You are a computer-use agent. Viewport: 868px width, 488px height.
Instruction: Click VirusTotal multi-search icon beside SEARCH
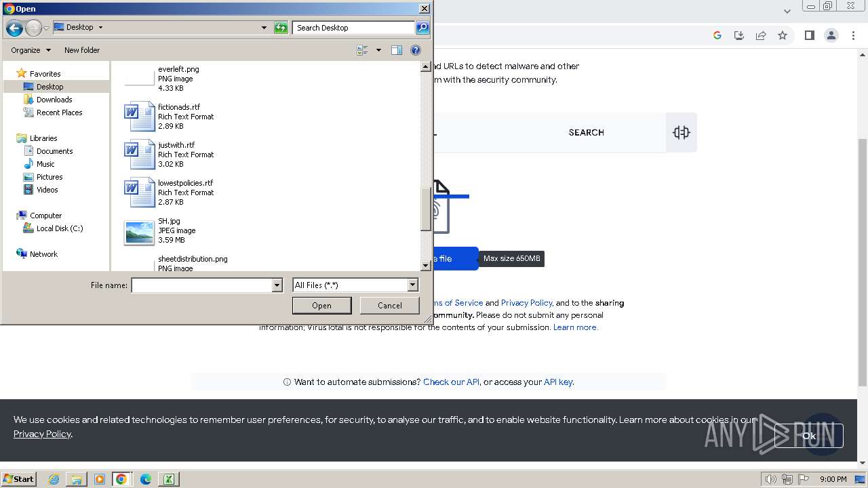pos(682,132)
